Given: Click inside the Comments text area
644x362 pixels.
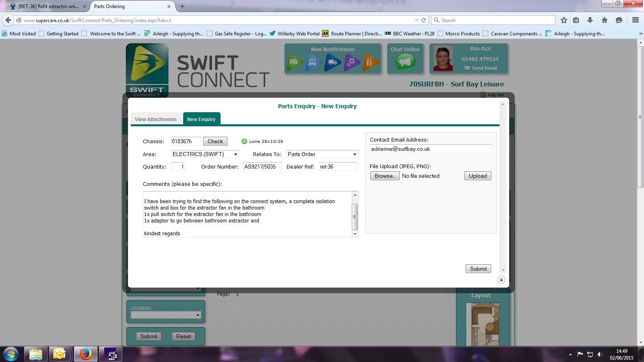Looking at the screenshot, I should [248, 214].
